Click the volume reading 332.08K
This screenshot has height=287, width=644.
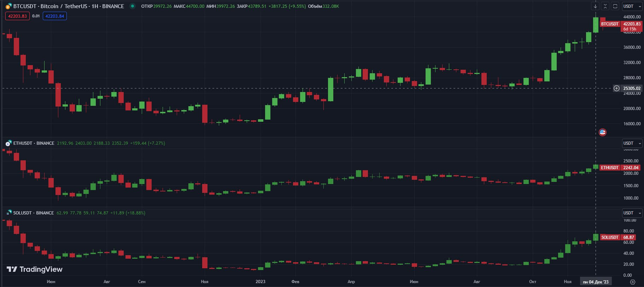click(x=331, y=6)
